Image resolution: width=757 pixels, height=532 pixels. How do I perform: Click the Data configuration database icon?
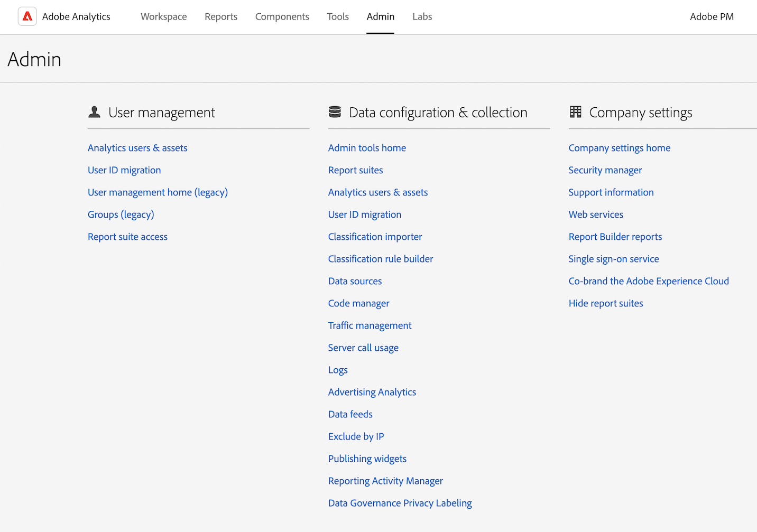pyautogui.click(x=335, y=112)
